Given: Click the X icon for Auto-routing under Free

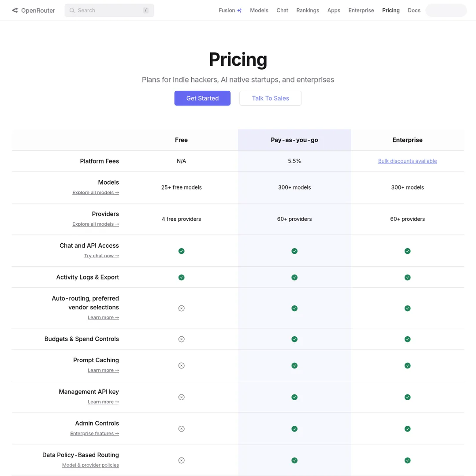Looking at the screenshot, I should (x=181, y=308).
